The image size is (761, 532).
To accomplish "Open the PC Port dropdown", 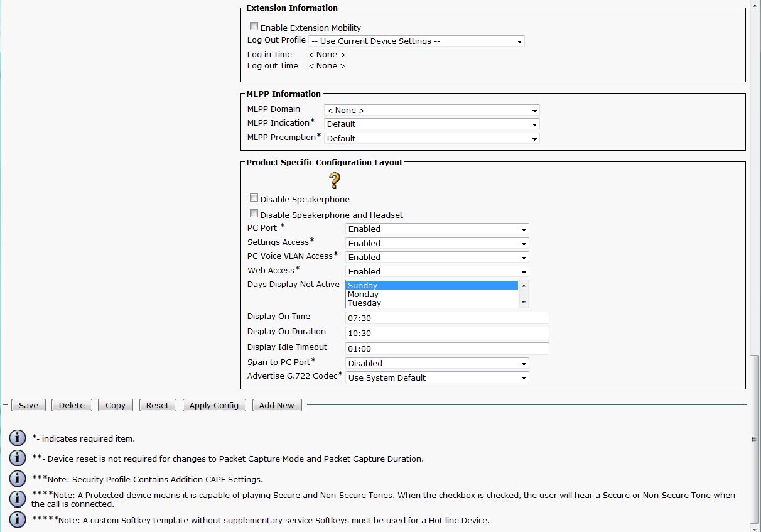I will 437,229.
